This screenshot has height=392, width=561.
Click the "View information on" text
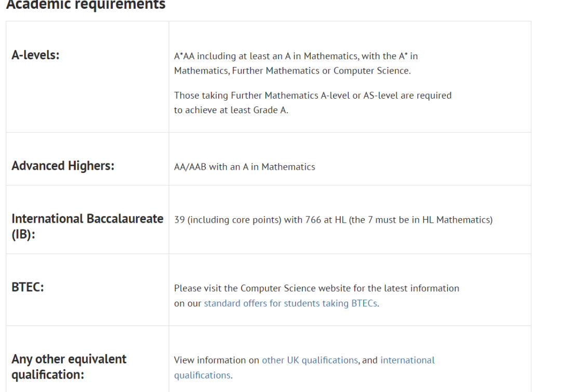click(217, 360)
